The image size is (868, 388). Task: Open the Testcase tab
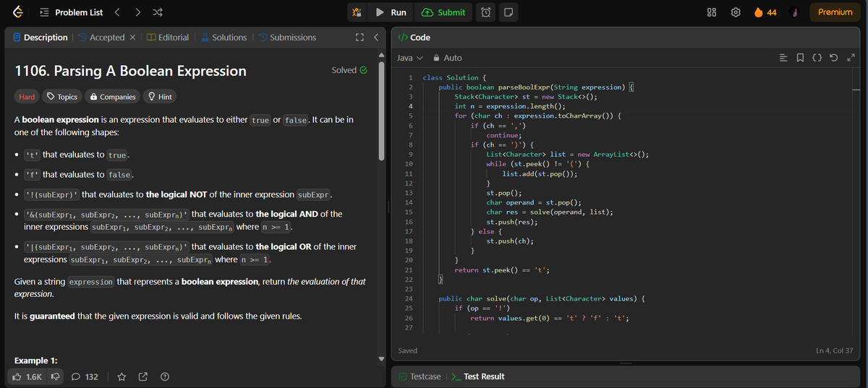(420, 376)
